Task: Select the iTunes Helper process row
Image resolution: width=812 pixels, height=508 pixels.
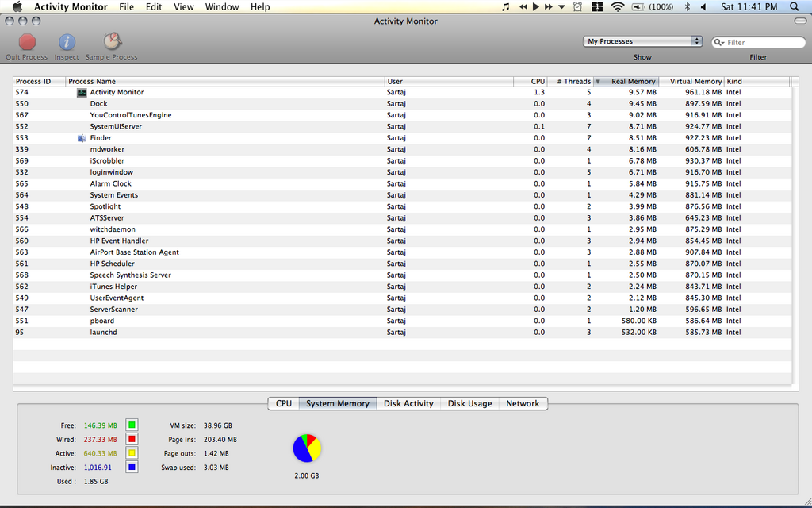Action: tap(402, 286)
